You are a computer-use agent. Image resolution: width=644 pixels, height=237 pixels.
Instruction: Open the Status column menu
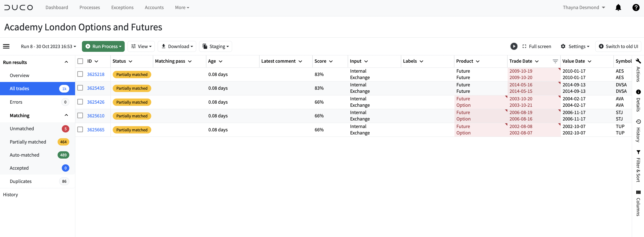pyautogui.click(x=130, y=62)
